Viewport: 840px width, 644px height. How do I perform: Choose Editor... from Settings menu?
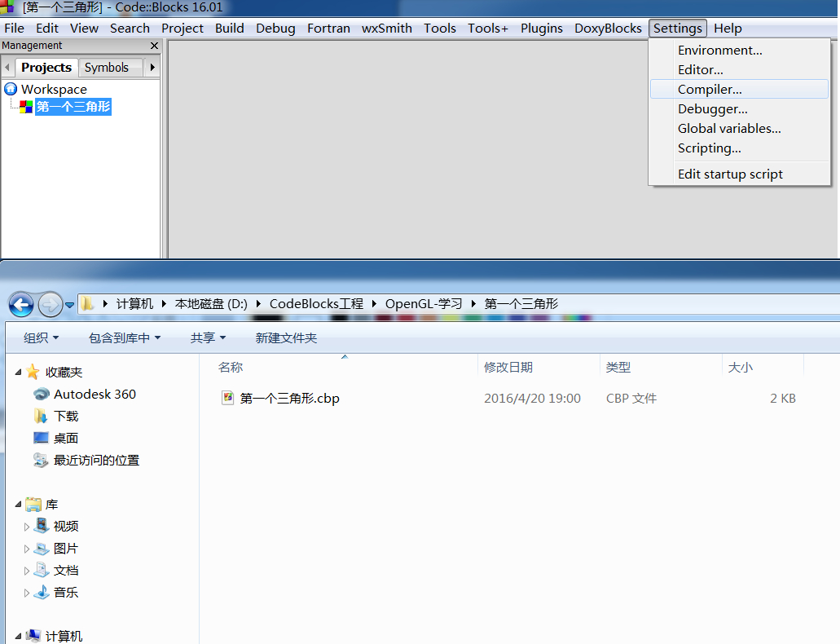(x=739, y=70)
